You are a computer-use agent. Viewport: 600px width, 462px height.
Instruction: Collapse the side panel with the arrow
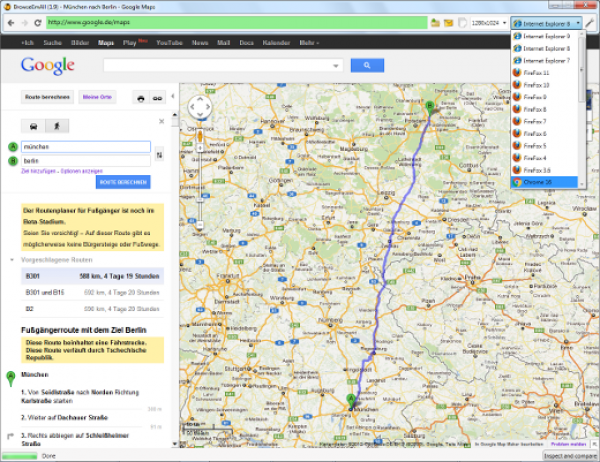pos(173,96)
